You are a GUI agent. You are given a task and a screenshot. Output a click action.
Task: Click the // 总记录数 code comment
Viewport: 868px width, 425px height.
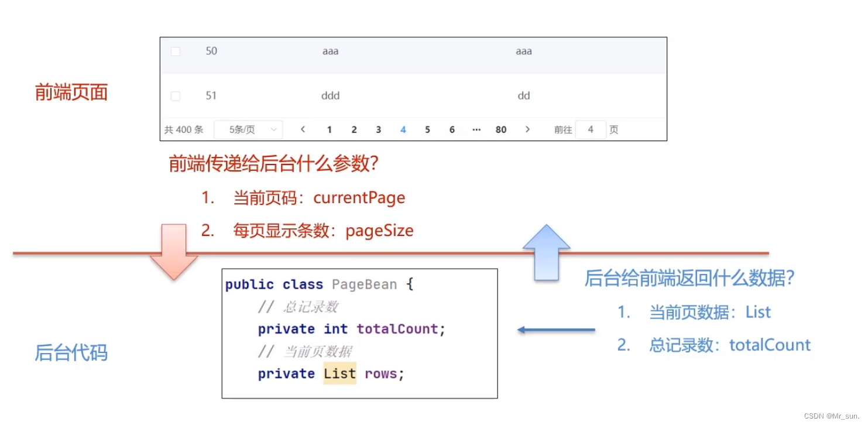[x=298, y=307]
